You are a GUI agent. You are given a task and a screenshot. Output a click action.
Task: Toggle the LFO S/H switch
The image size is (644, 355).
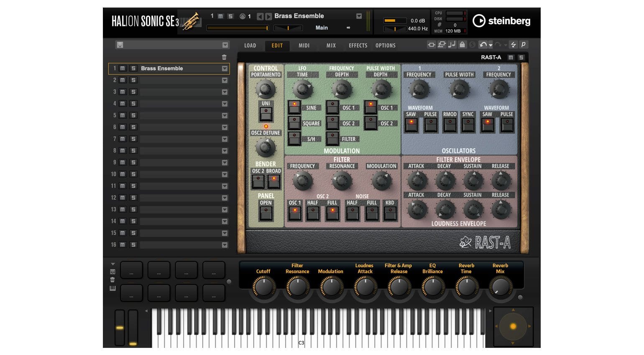(x=294, y=139)
